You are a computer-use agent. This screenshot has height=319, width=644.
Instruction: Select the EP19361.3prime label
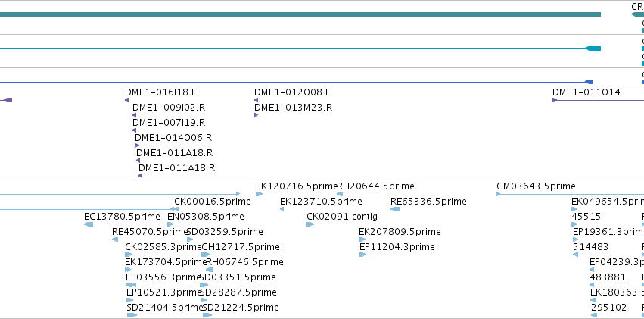(x=608, y=232)
